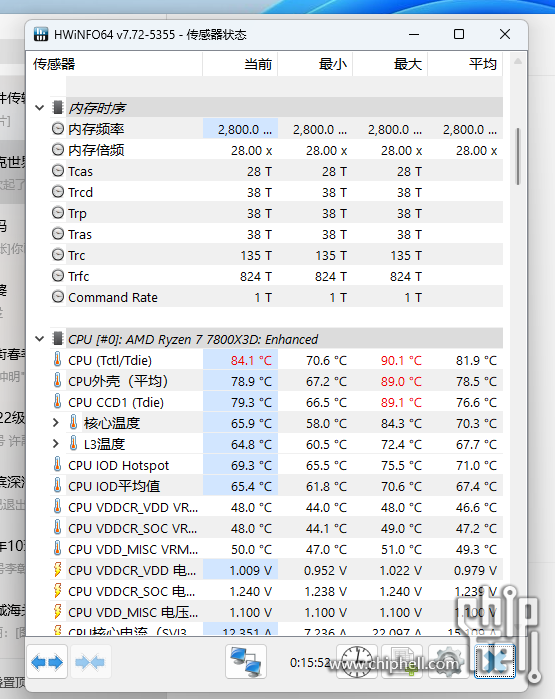
Task: Collapse the 内存时序 sensor group
Action: coord(40,108)
